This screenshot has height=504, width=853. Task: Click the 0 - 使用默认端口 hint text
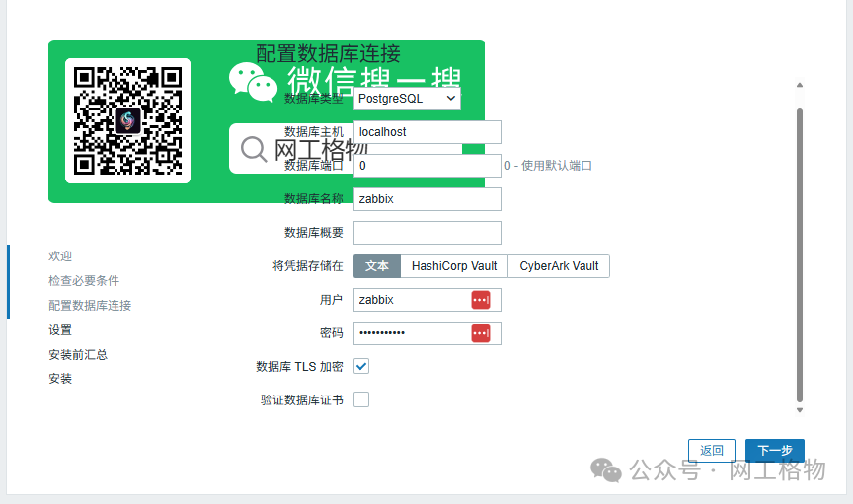[548, 166]
